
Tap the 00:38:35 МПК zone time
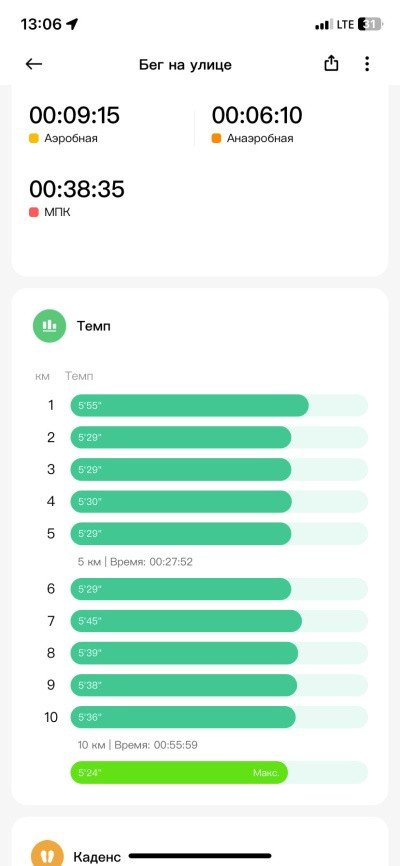pyautogui.click(x=77, y=189)
